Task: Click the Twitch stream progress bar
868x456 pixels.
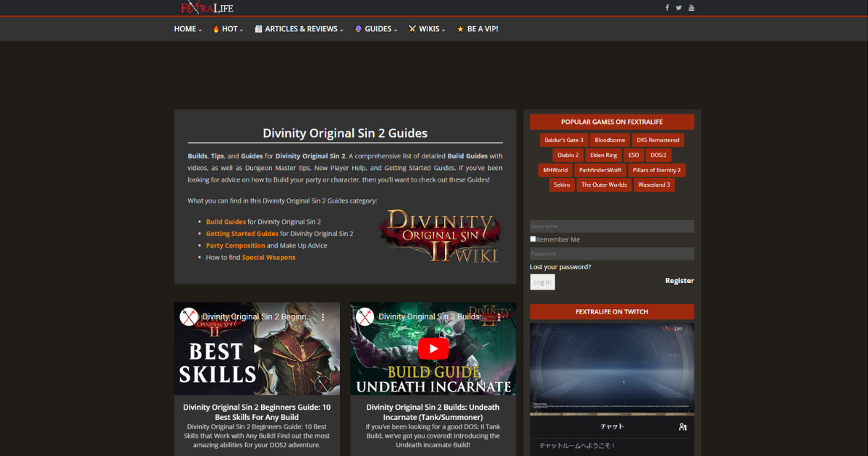Action: coord(611,412)
